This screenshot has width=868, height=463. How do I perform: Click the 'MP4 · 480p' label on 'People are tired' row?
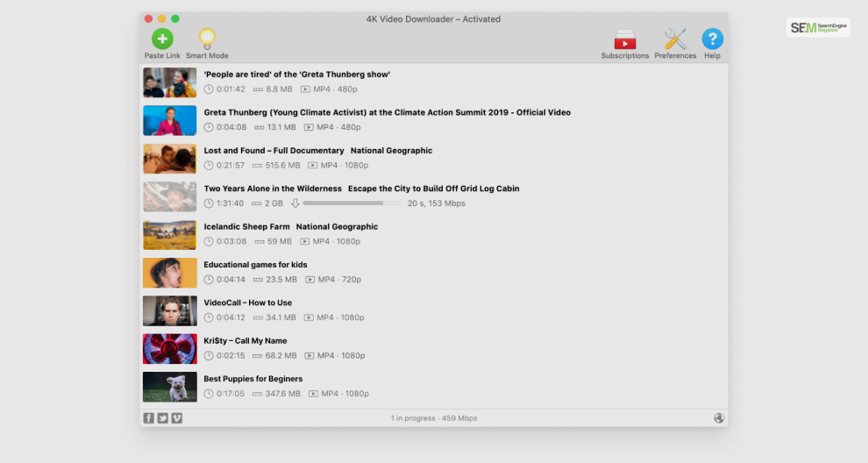coord(335,89)
